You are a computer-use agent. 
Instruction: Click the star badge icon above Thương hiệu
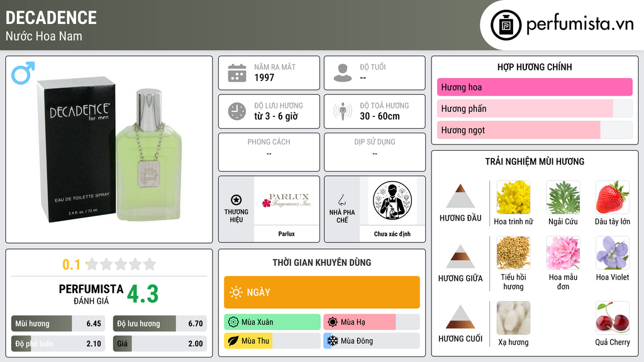pyautogui.click(x=236, y=200)
